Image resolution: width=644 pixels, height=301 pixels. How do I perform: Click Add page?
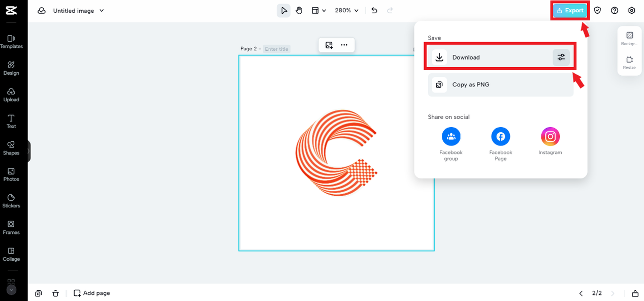[92, 293]
